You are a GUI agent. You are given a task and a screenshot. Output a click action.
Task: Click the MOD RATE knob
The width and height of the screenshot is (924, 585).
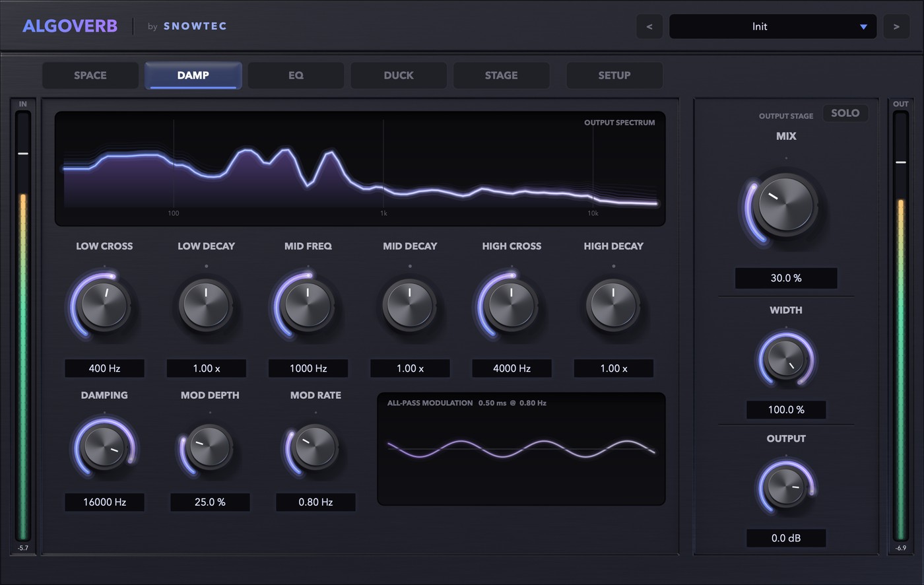[x=315, y=447]
